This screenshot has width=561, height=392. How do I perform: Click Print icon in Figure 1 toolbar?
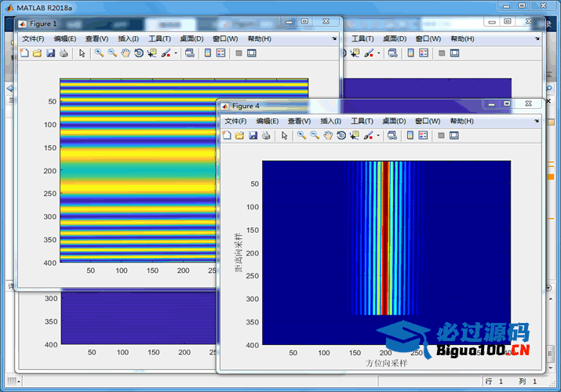[64, 53]
